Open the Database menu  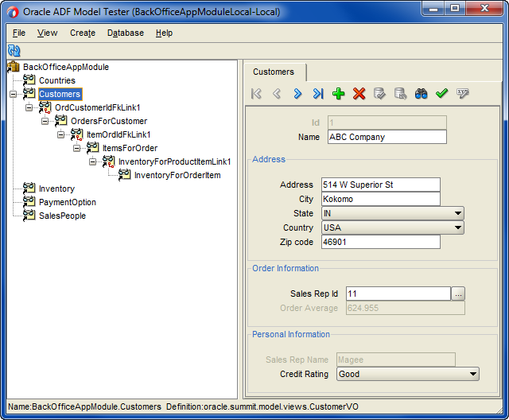pyautogui.click(x=126, y=33)
